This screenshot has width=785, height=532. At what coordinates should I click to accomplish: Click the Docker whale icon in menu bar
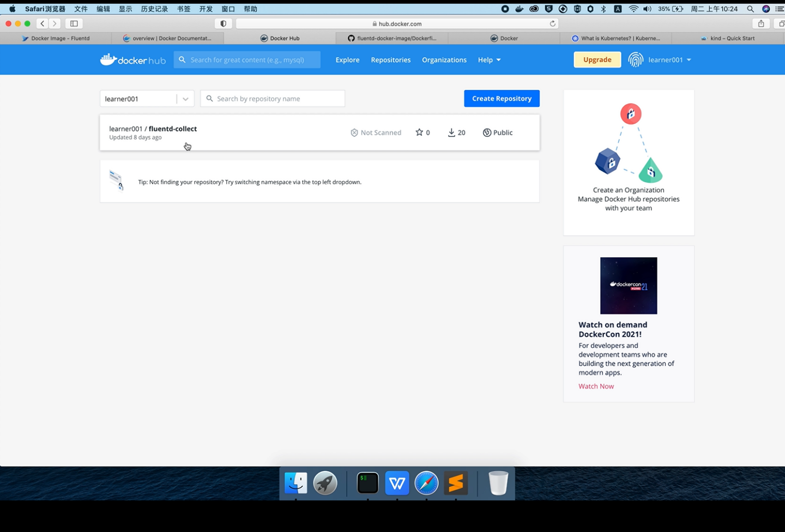(x=520, y=9)
